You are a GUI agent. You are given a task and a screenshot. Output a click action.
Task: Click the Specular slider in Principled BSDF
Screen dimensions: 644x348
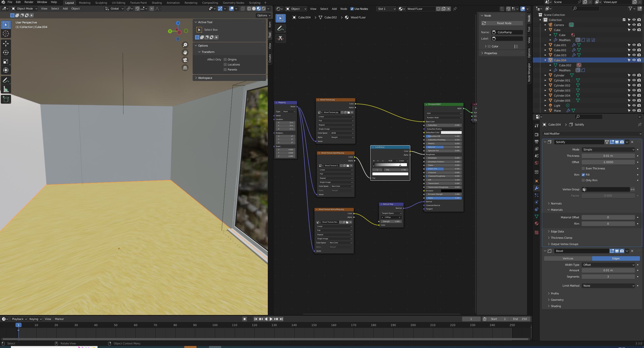(444, 147)
